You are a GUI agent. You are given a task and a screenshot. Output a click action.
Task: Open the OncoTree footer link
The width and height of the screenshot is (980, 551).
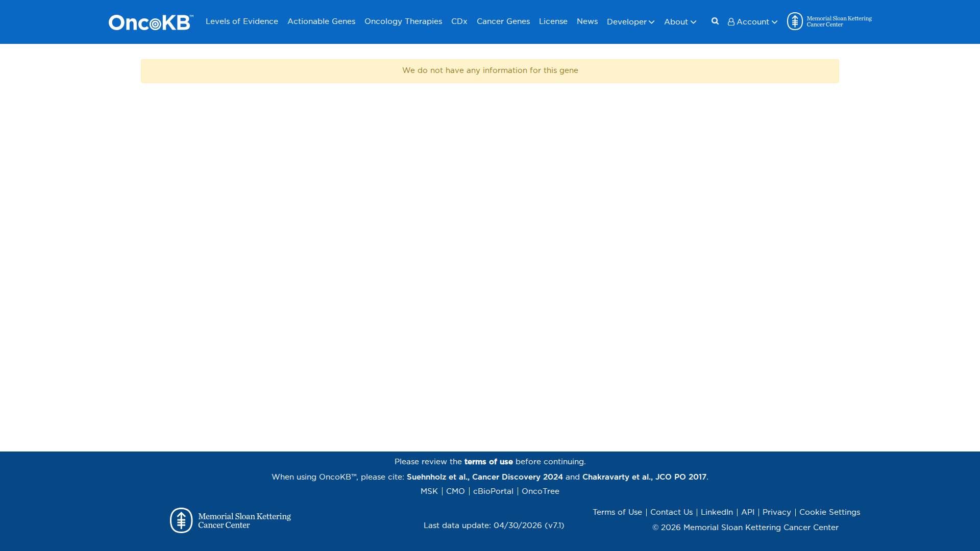(541, 491)
